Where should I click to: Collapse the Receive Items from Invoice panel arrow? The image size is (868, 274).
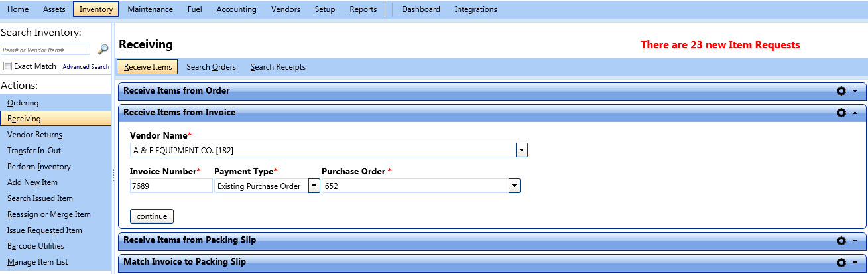855,113
